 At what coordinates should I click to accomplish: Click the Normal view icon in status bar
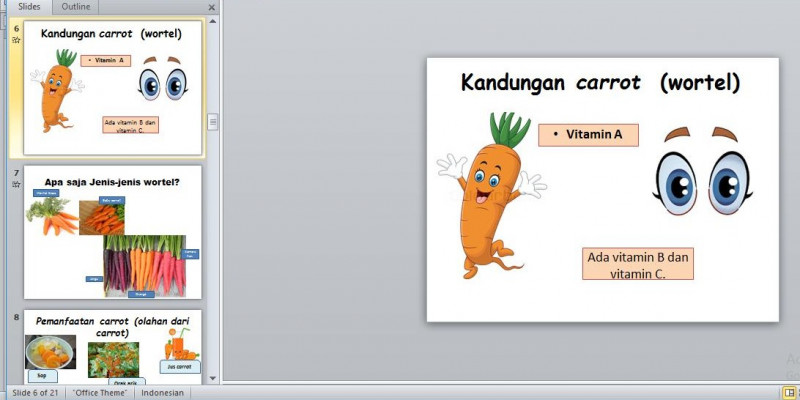[x=788, y=393]
